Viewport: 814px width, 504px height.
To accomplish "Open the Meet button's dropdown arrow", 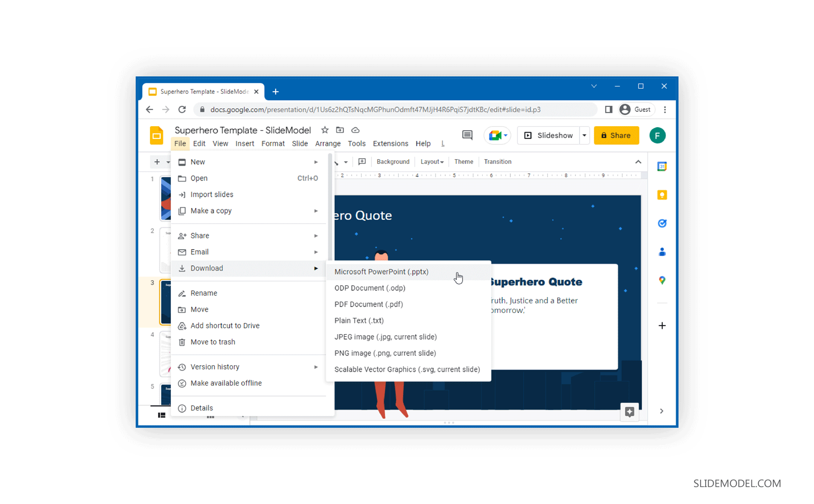I will point(505,135).
